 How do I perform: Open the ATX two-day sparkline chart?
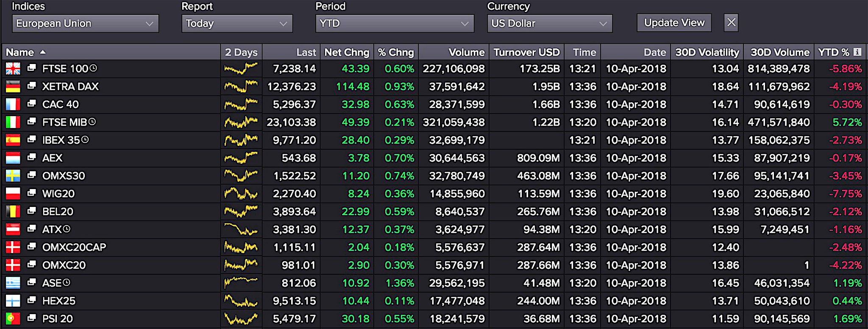coord(241,229)
